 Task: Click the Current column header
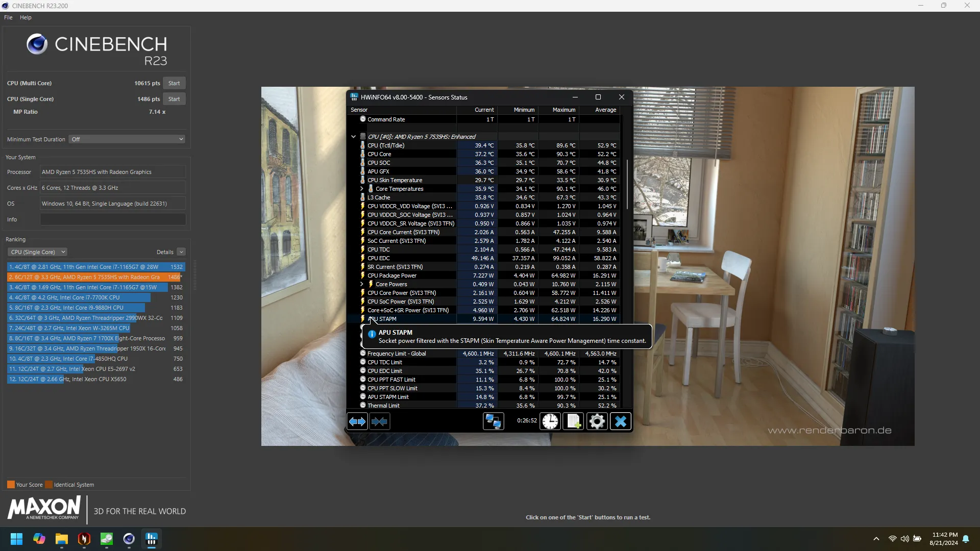(477, 110)
